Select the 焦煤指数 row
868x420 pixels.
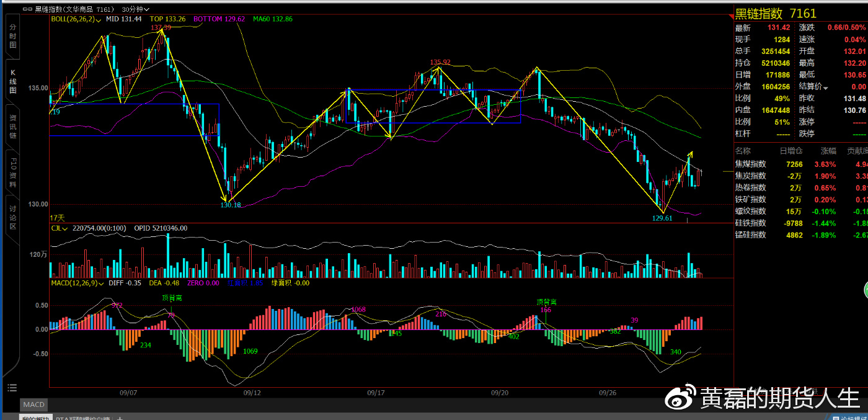(801, 164)
